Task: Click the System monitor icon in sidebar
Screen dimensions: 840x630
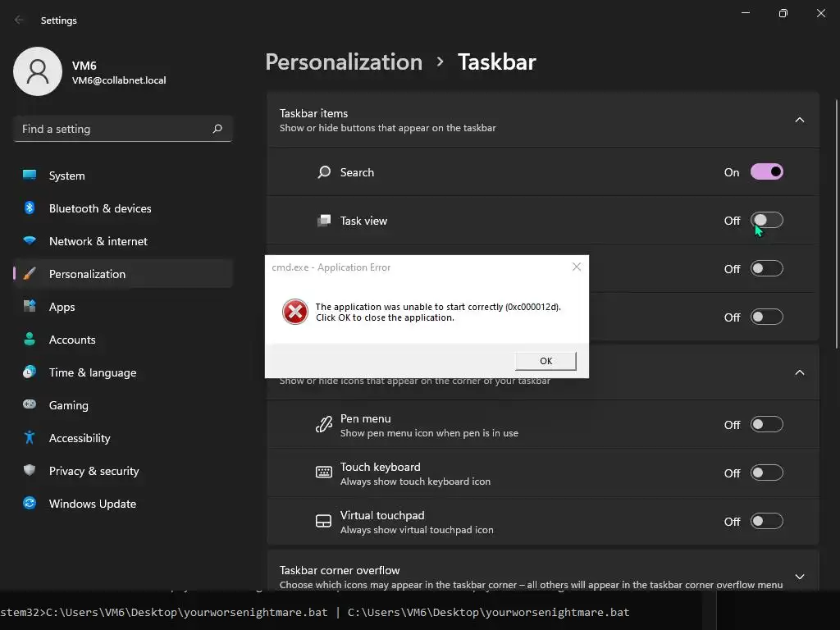Action: [x=30, y=176]
